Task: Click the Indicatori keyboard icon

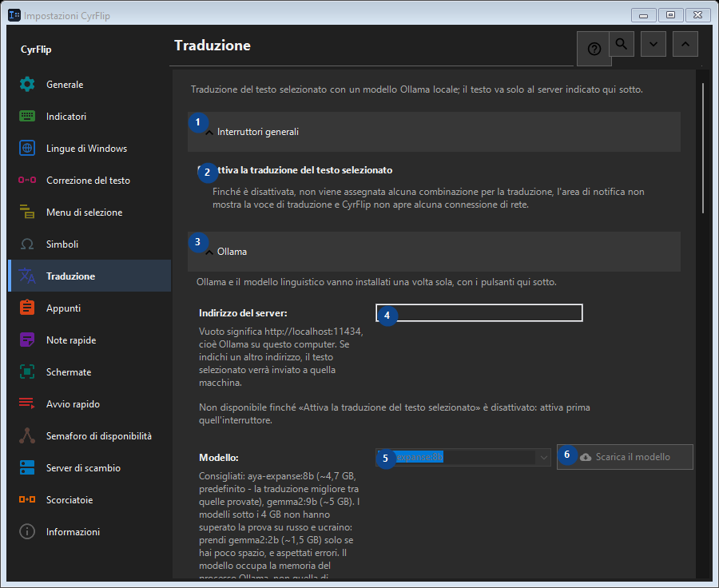Action: [x=27, y=117]
